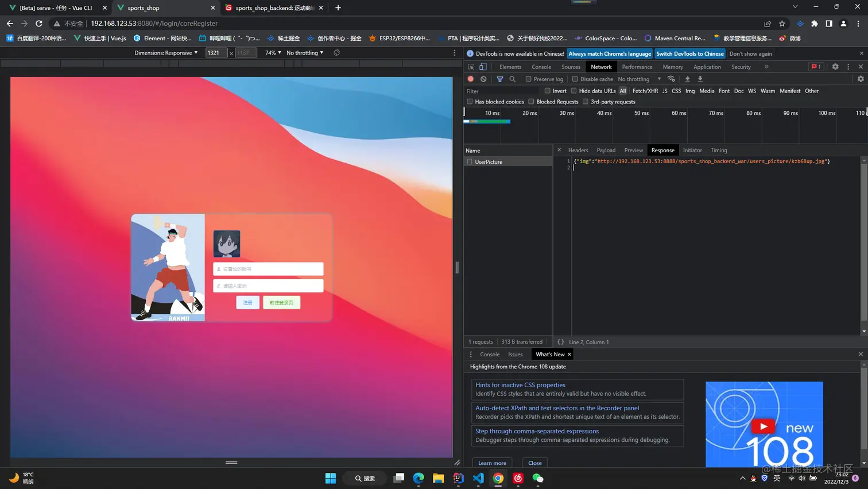This screenshot has height=489, width=868.
Task: Toggle the network filter funnel icon
Action: 500,79
